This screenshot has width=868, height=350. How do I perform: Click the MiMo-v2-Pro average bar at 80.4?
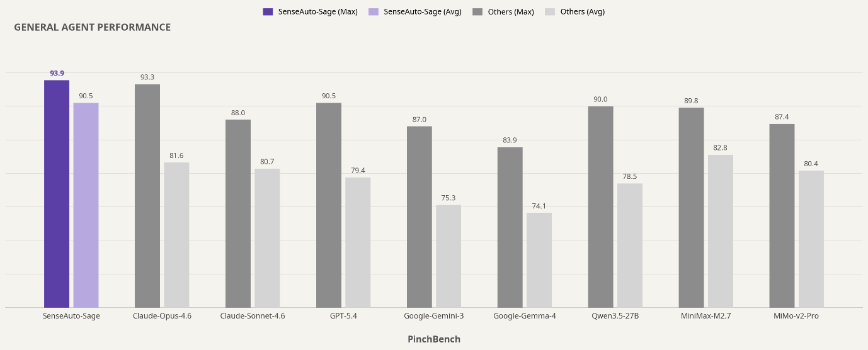tap(811, 239)
